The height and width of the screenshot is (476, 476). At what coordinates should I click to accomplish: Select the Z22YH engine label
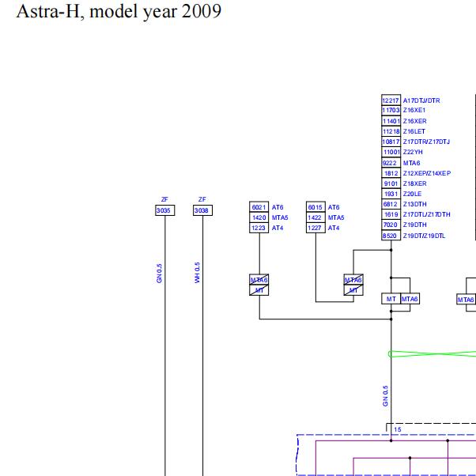click(x=413, y=152)
